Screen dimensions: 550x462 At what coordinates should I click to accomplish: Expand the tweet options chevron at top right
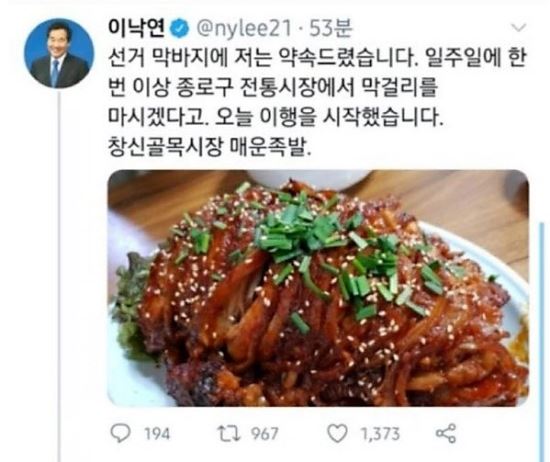519,27
